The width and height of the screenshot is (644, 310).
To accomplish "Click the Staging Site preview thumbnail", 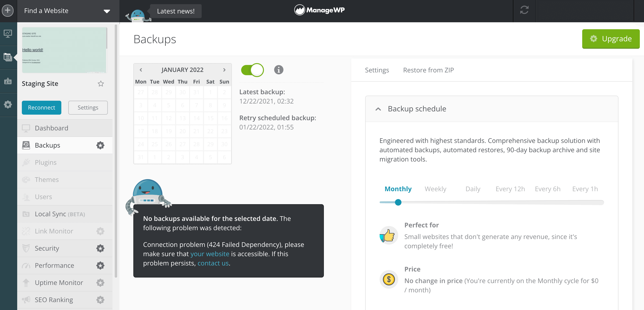I will tap(65, 50).
